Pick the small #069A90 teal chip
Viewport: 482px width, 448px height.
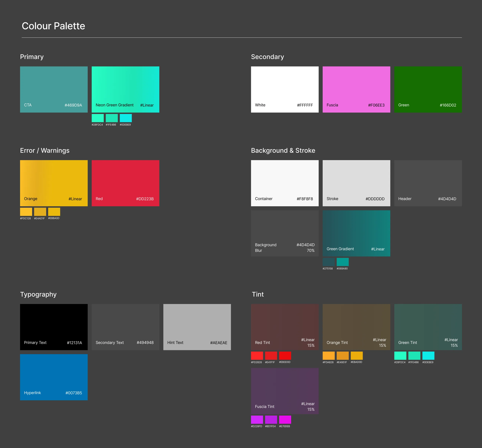pyautogui.click(x=343, y=262)
